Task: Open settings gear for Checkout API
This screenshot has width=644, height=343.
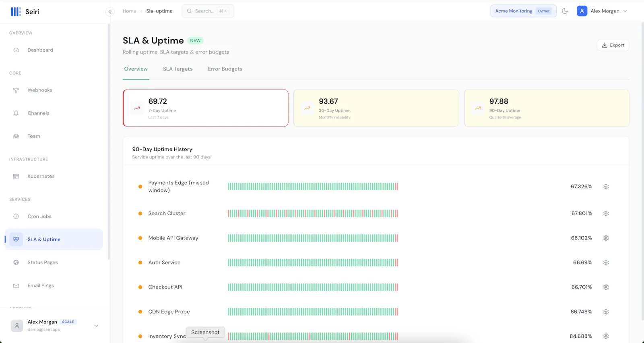Action: 606,287
